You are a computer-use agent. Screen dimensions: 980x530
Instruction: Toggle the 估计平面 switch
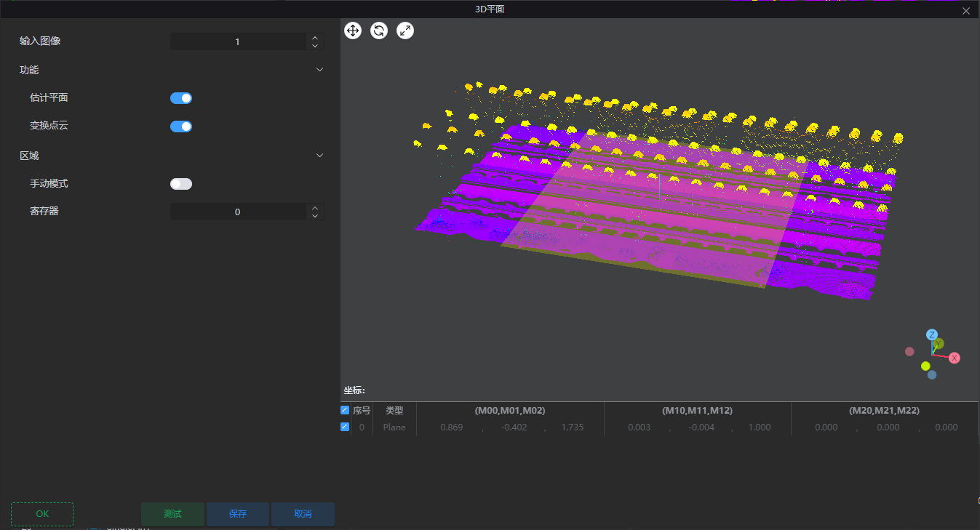point(181,98)
